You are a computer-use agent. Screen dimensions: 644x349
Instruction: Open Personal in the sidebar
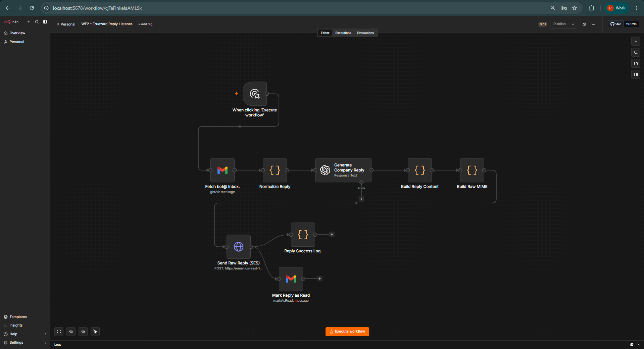coord(25,42)
